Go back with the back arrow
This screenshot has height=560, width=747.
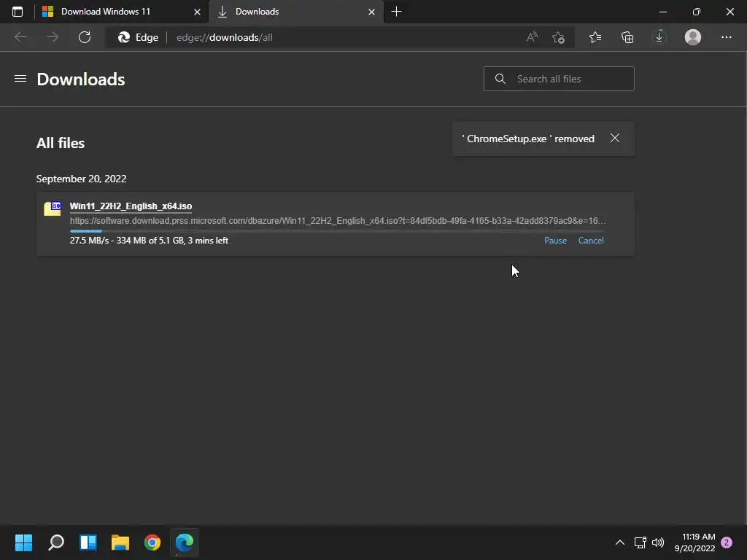point(20,37)
